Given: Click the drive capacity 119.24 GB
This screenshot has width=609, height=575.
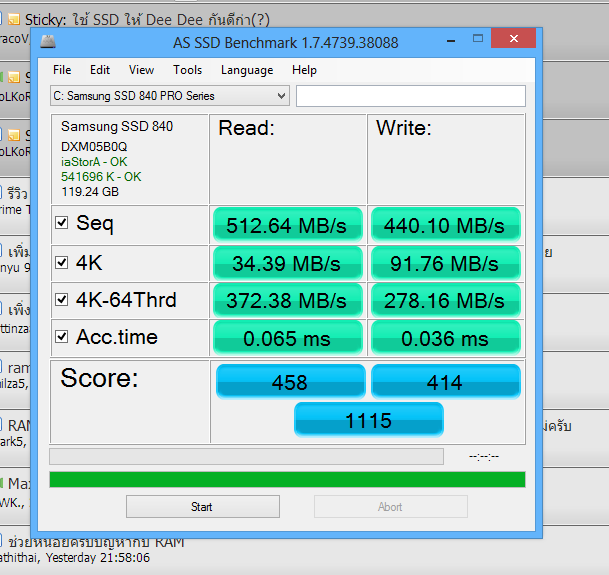Looking at the screenshot, I should (x=90, y=192).
